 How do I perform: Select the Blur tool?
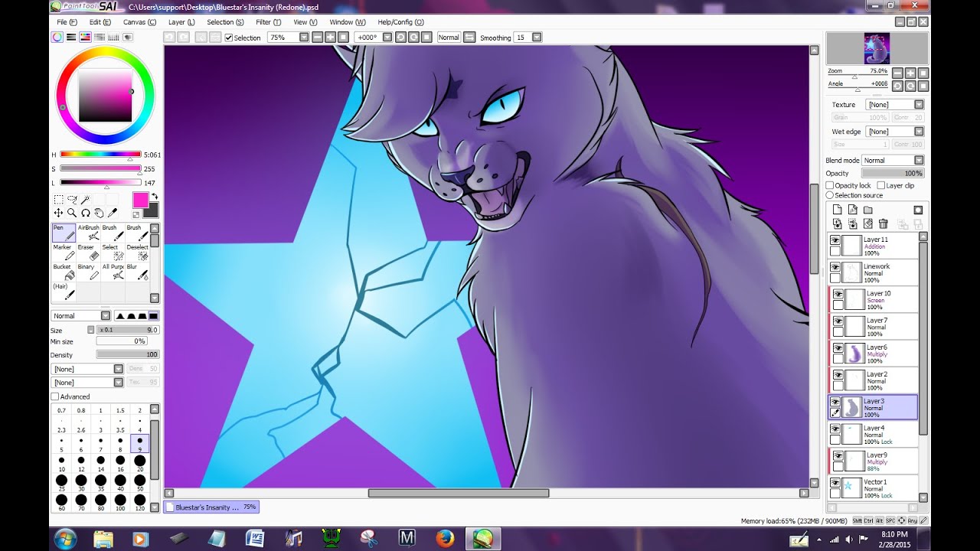tap(137, 272)
